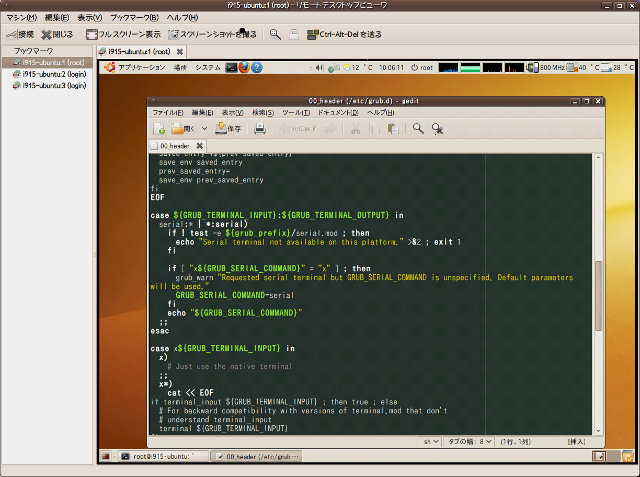Click the gedit find and replace icon
This screenshot has width=640, height=477.
pyautogui.click(x=438, y=129)
